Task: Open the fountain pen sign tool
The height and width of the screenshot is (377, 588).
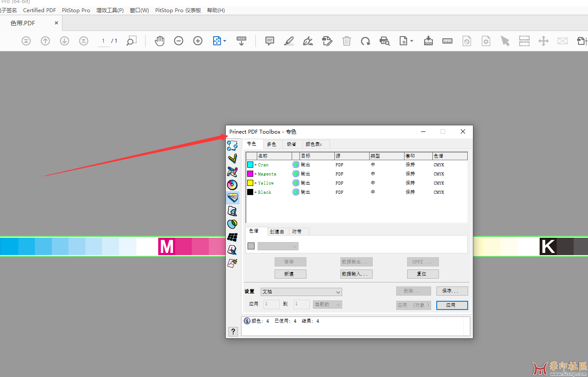Action: point(308,41)
